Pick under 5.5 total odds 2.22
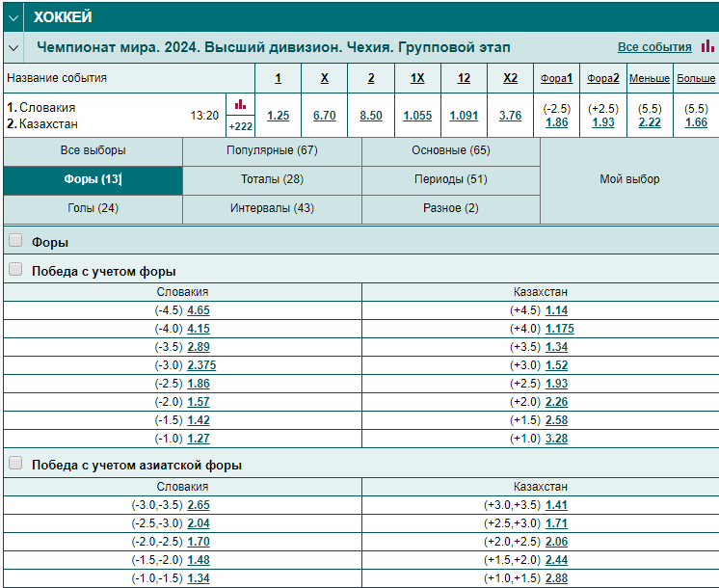719x588 pixels. (x=650, y=123)
